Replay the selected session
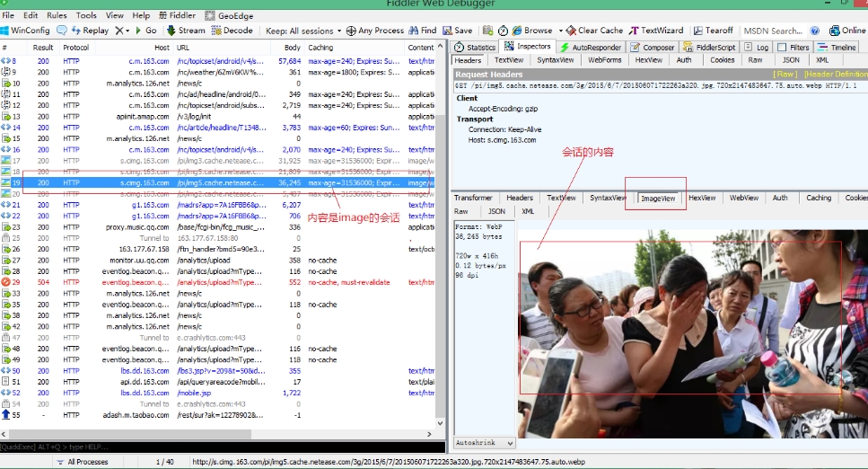 89,31
